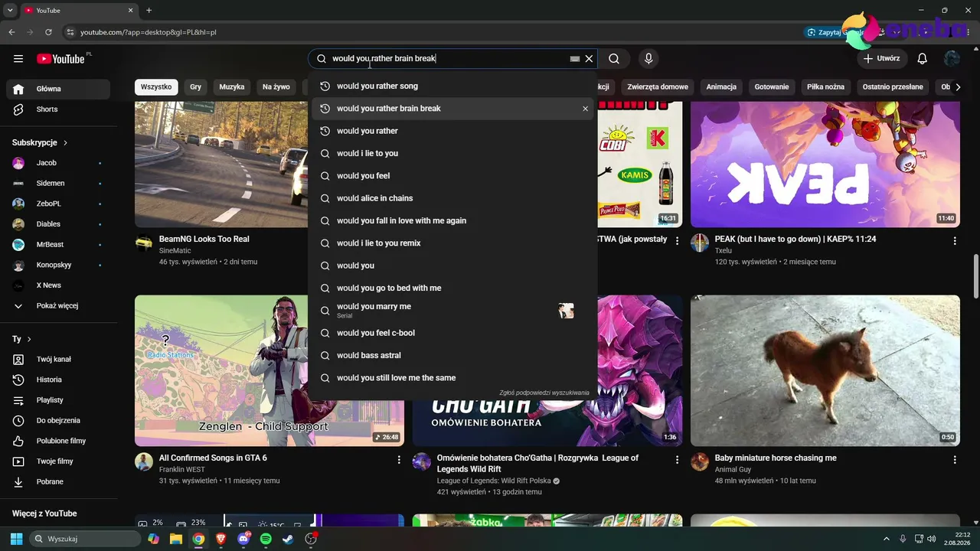
Task: Choose the 'would you rather song' suggestion
Action: coord(452,86)
